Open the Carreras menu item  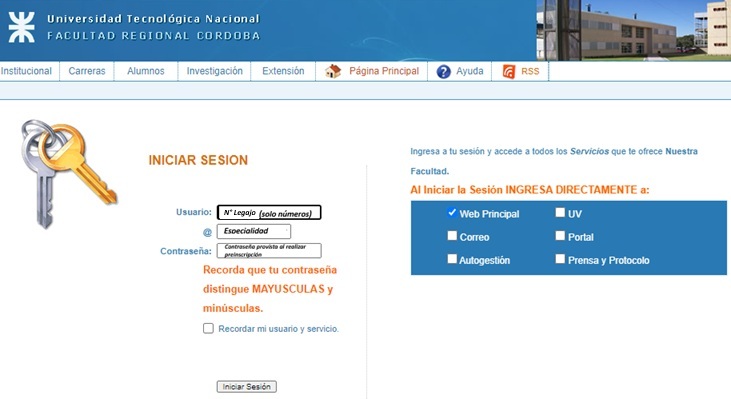point(87,71)
